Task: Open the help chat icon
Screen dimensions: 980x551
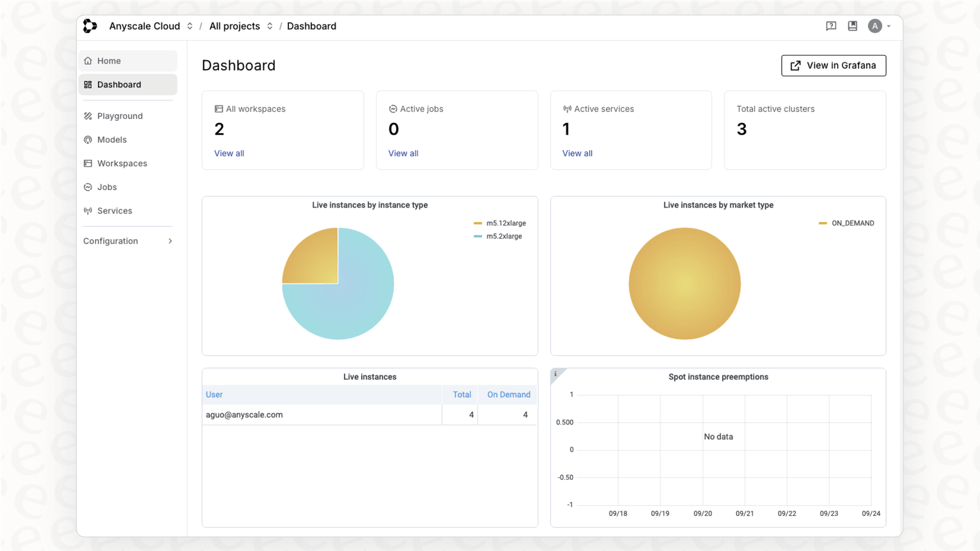Action: point(831,26)
